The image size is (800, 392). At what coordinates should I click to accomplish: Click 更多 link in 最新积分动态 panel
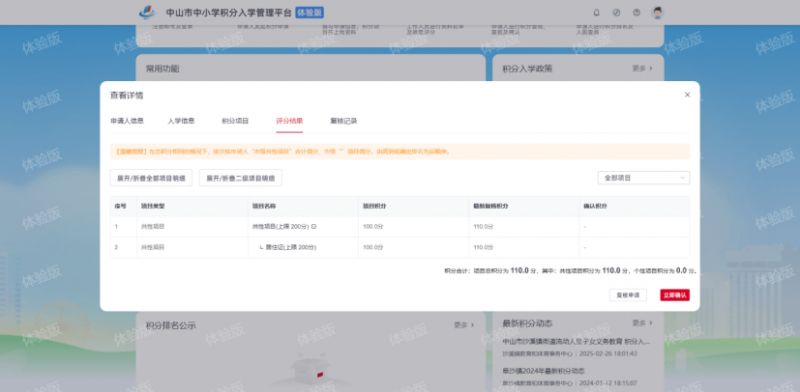tap(642, 323)
